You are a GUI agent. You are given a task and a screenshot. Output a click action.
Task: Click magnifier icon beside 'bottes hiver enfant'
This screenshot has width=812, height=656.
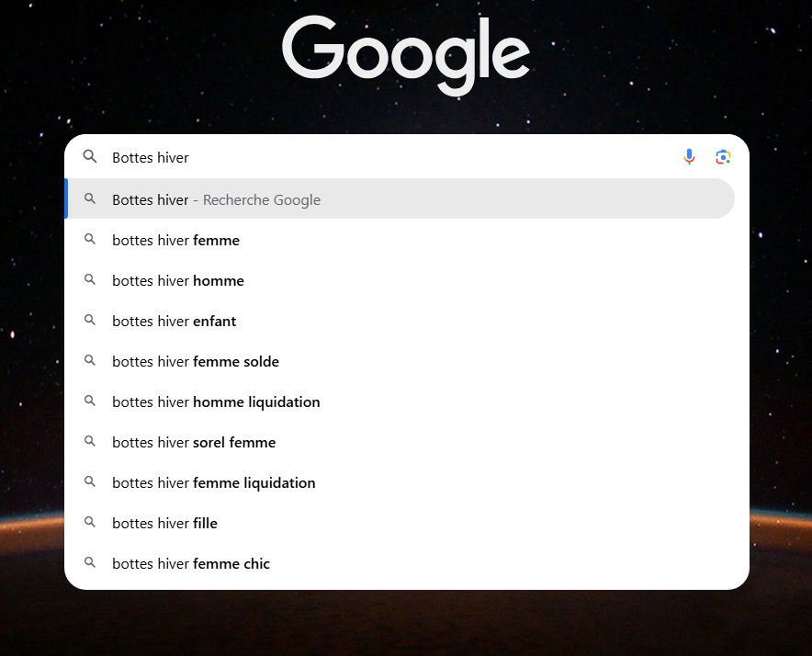(90, 321)
